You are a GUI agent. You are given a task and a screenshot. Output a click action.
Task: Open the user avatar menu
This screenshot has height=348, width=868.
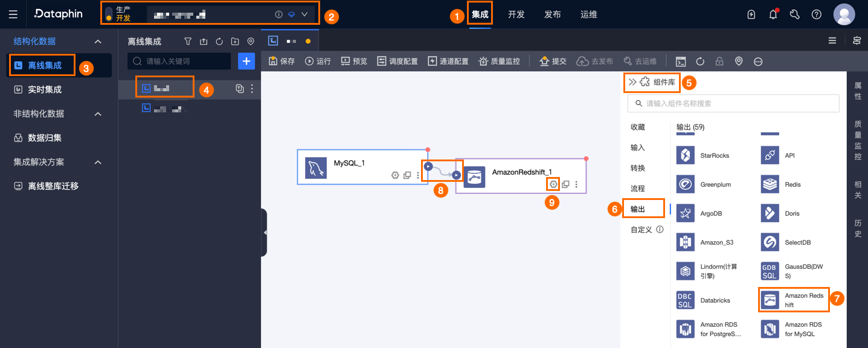pyautogui.click(x=844, y=14)
